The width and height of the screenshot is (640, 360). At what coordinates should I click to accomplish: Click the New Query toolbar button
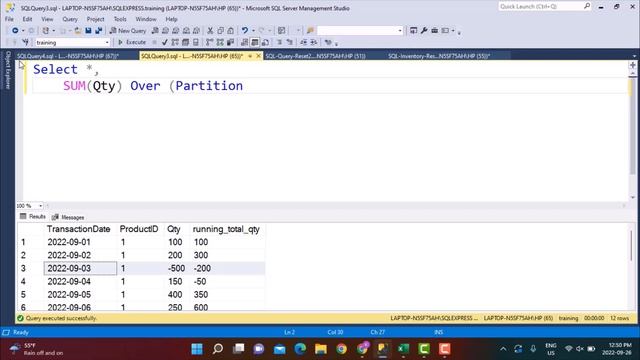[x=128, y=31]
